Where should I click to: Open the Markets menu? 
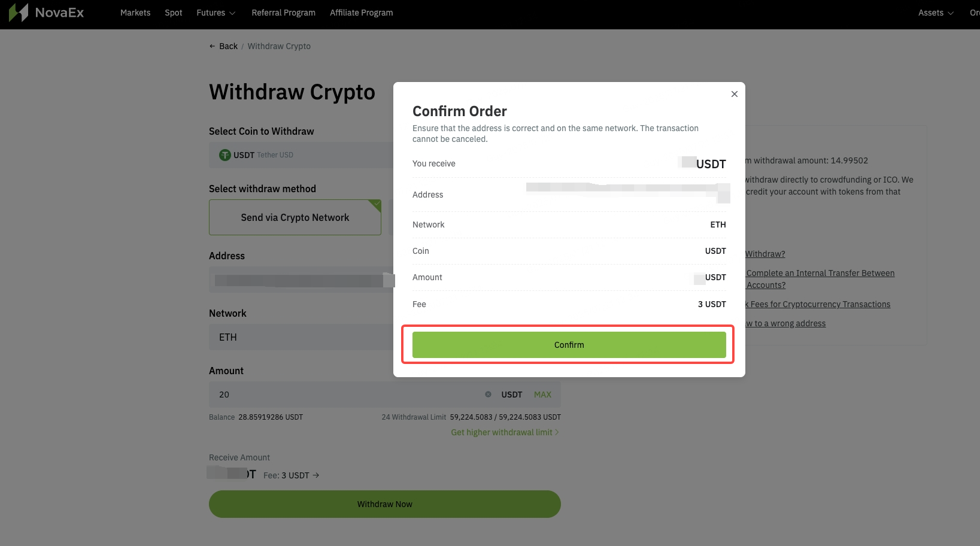click(135, 12)
